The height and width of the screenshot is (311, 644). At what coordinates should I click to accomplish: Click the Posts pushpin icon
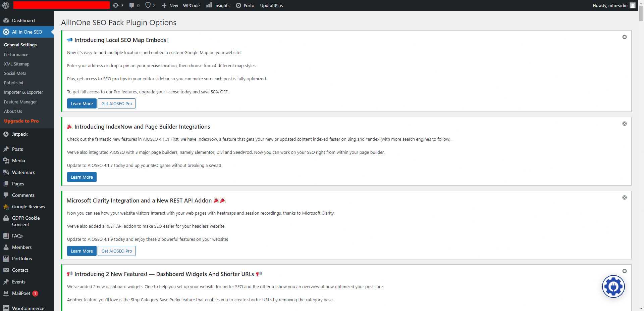6,149
